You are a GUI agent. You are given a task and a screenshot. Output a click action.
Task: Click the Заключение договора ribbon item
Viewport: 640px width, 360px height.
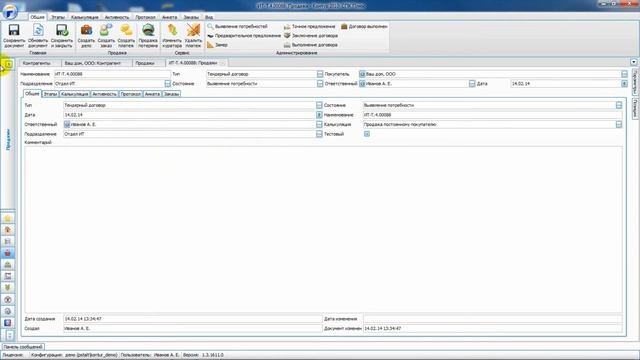tap(311, 36)
